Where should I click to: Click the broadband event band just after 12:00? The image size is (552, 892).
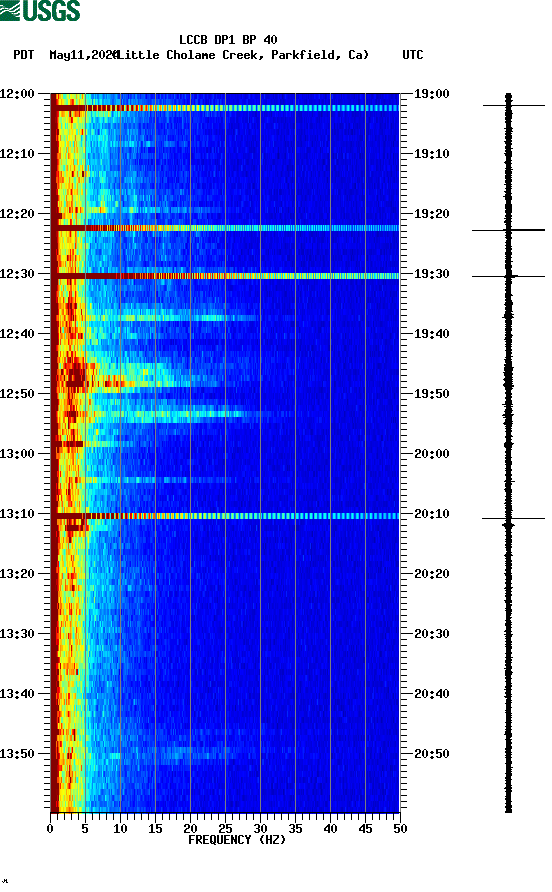225,108
